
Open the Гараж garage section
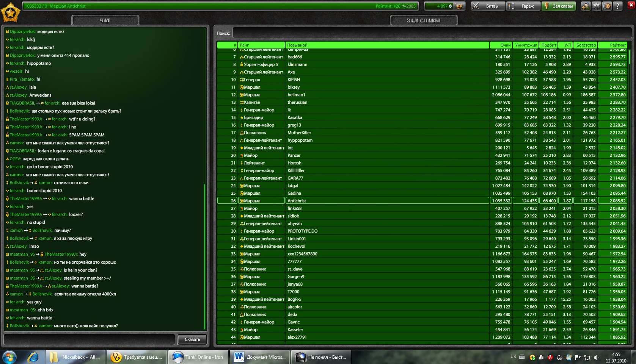click(523, 6)
